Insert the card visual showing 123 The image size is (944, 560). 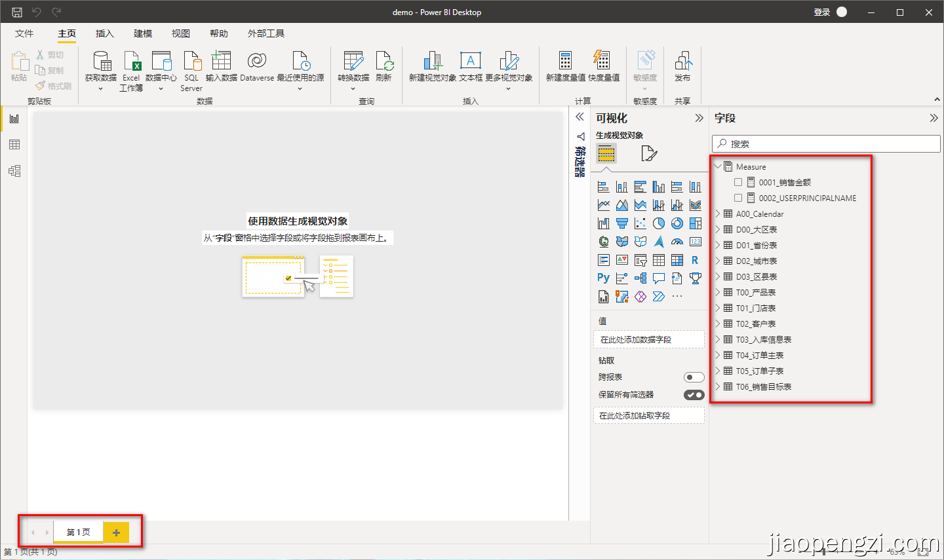pos(696,242)
